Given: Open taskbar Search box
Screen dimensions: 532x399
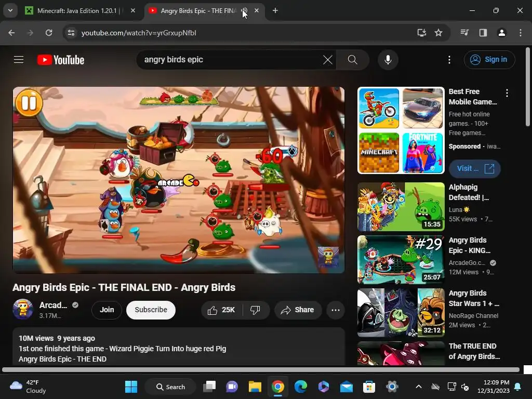Looking at the screenshot, I should [x=170, y=387].
